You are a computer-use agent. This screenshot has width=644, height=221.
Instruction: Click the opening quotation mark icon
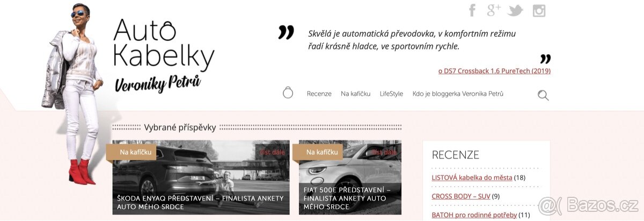click(286, 32)
